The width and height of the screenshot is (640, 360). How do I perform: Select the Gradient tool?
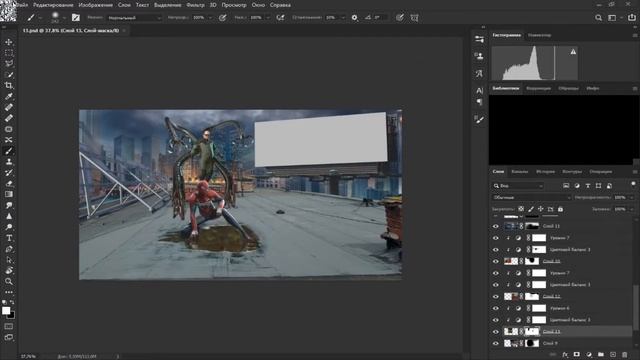(x=9, y=194)
